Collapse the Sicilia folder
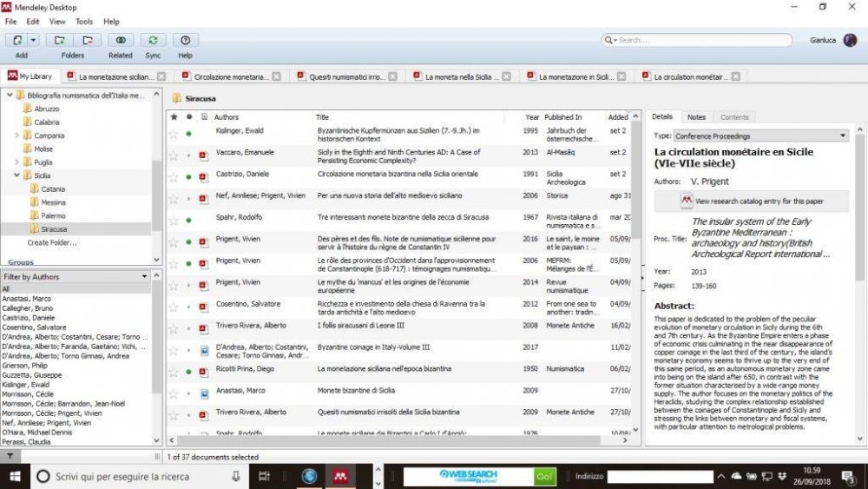The image size is (868, 489). coord(16,175)
